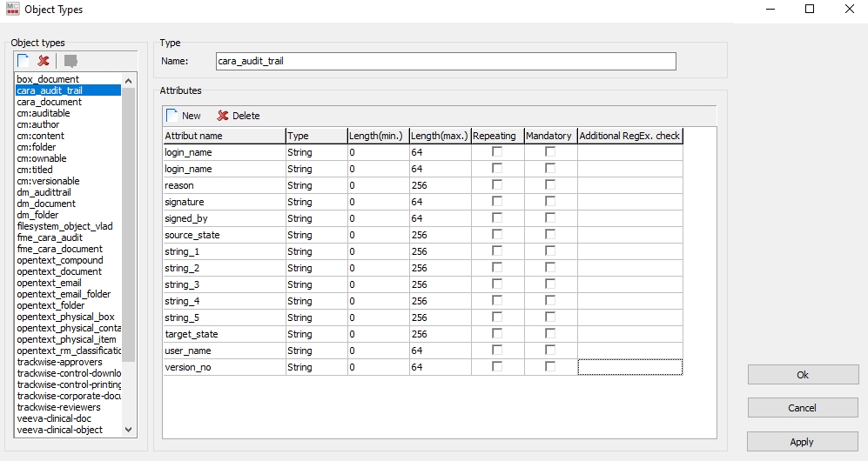Enable Mandatory checkbox for signature attribute
This screenshot has width=868, height=461.
tap(550, 202)
